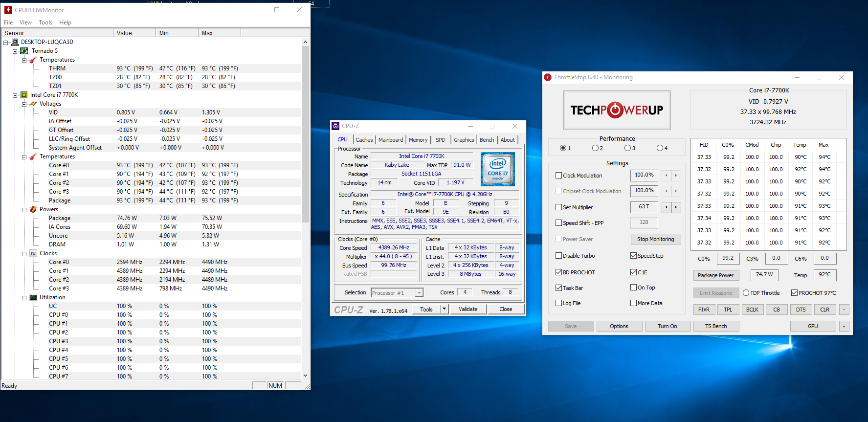Click the HWMonitor vertical scrollbar thumb
868x422 pixels.
coord(305,134)
